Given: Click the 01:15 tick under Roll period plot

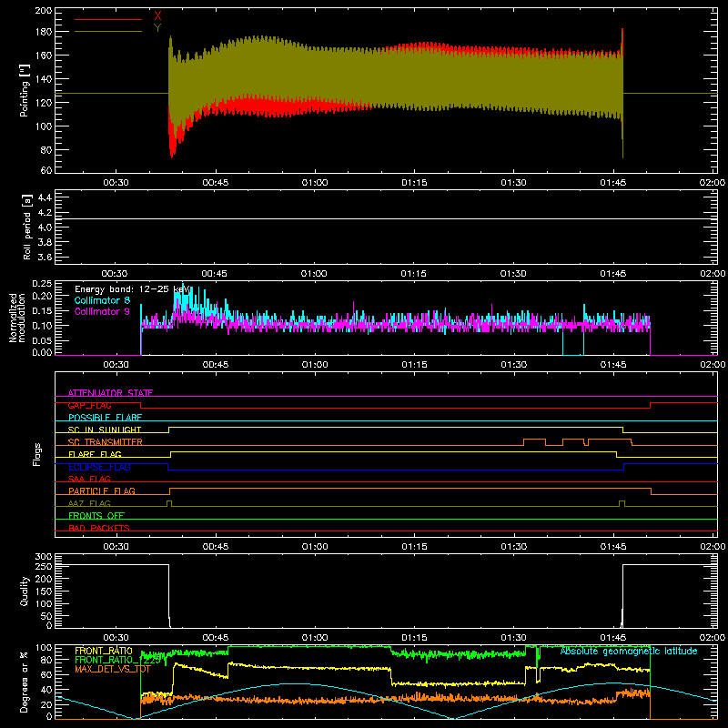Looking at the screenshot, I should click(413, 274).
